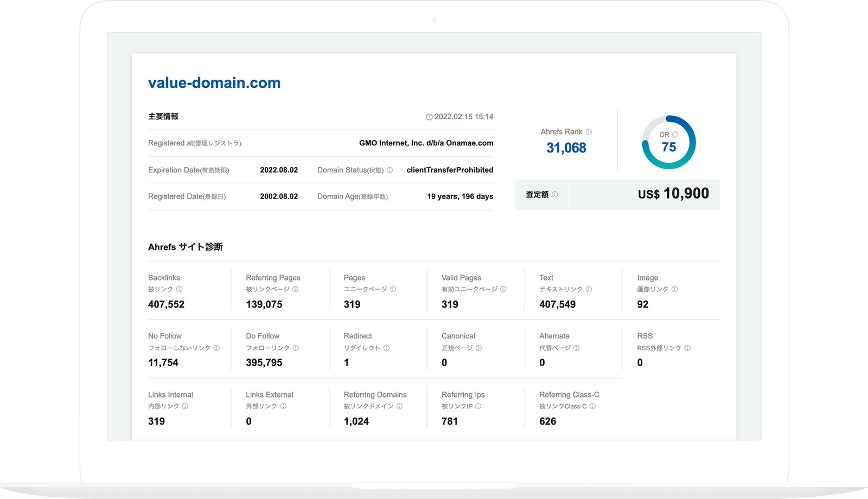This screenshot has height=499, width=868.
Task: Click info icon under Do Follow
Action: point(296,348)
